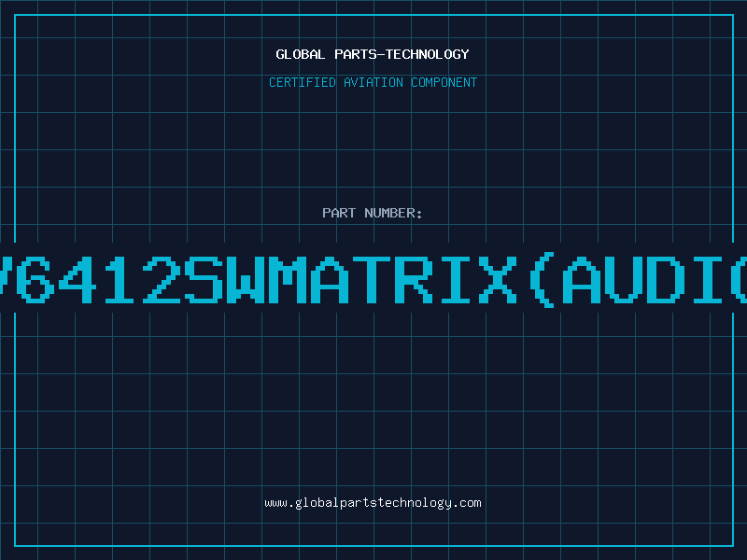Click the large 6412SWMATRIX(AUDIO part number text
This screenshot has height=560, width=747.
click(x=373, y=279)
